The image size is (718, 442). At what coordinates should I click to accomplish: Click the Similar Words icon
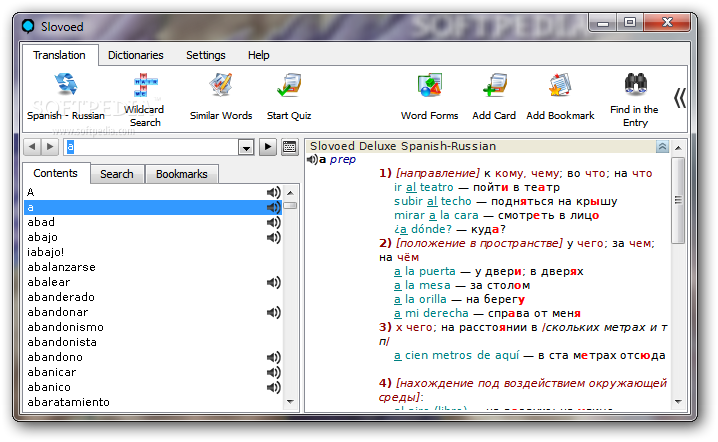(x=221, y=85)
